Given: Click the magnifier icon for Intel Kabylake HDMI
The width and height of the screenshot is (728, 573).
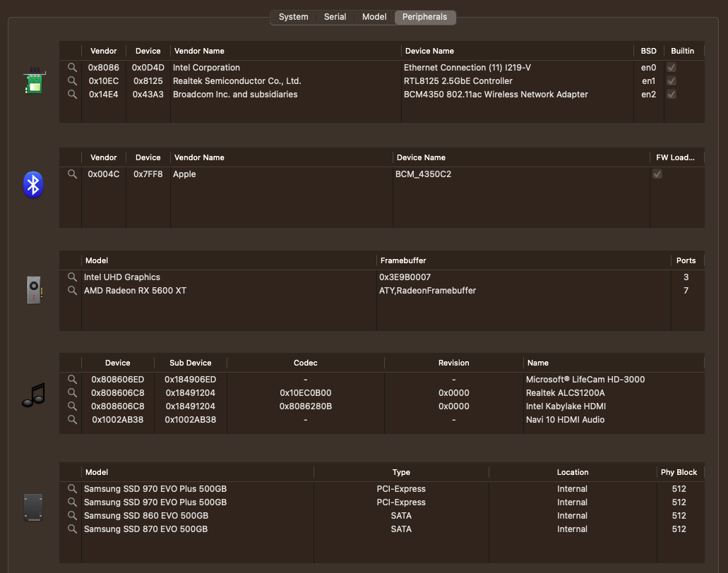Looking at the screenshot, I should (x=72, y=406).
